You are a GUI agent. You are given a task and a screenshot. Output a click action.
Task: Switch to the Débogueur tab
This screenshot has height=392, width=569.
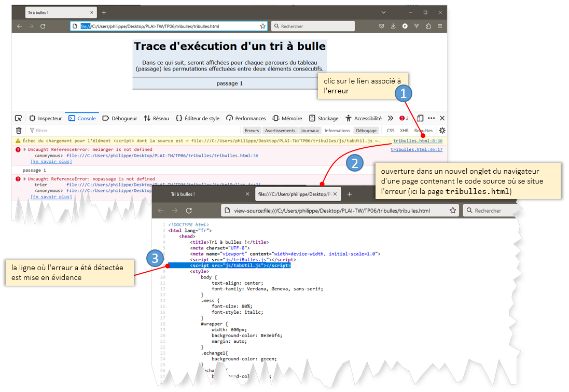pos(120,118)
